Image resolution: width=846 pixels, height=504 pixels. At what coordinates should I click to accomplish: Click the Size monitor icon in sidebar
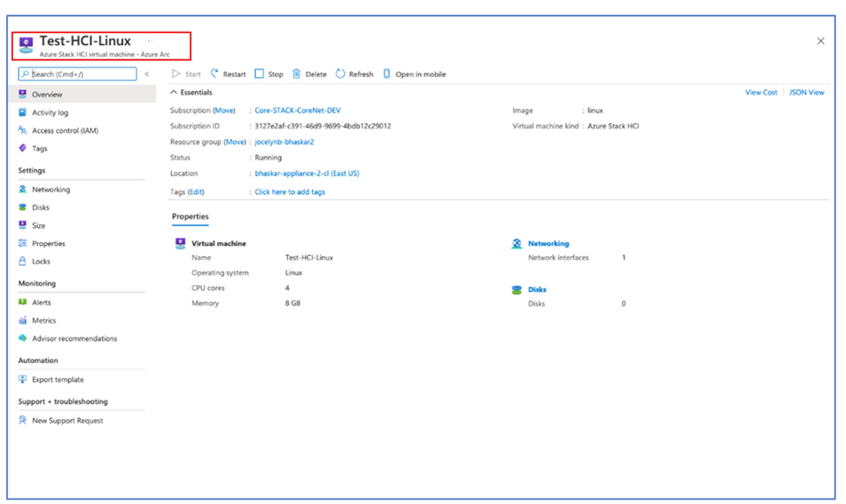pos(23,225)
